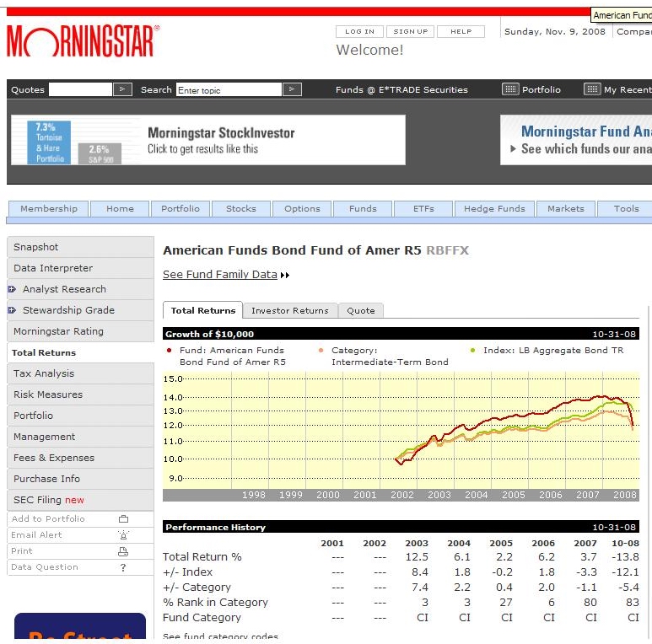
Task: Open Portfolio icon in dark toolbar
Action: (510, 89)
